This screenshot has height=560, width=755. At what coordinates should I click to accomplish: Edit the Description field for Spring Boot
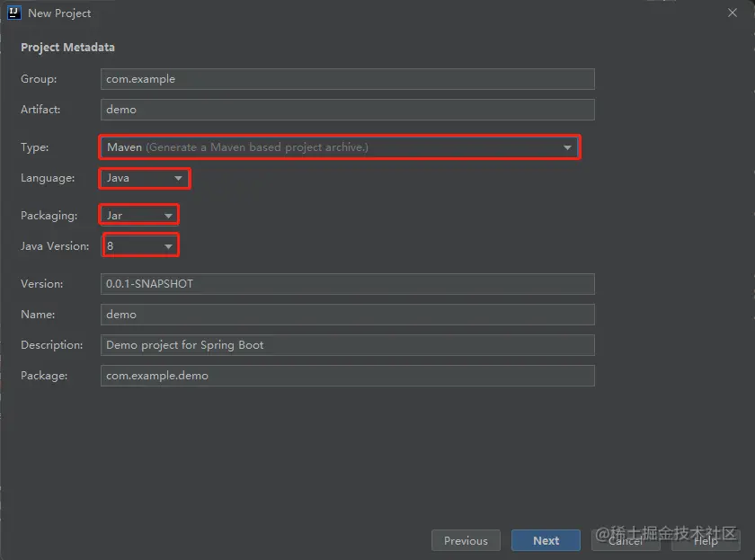(347, 345)
